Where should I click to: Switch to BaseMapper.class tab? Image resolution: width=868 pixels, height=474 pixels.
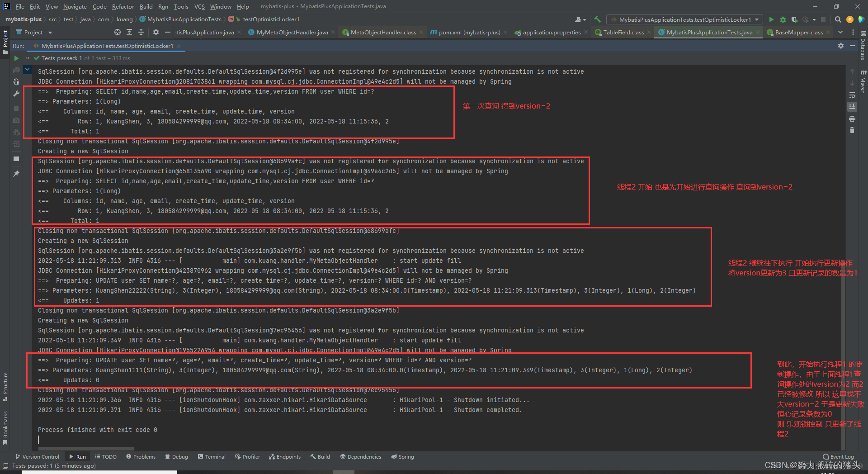[x=799, y=32]
